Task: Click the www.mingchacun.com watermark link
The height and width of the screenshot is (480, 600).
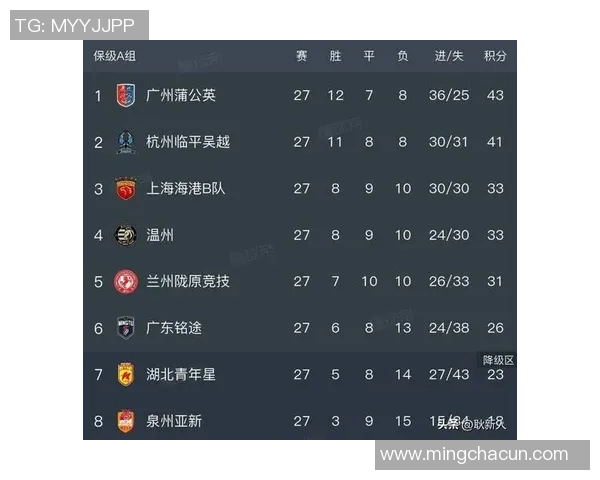Action: [x=474, y=455]
